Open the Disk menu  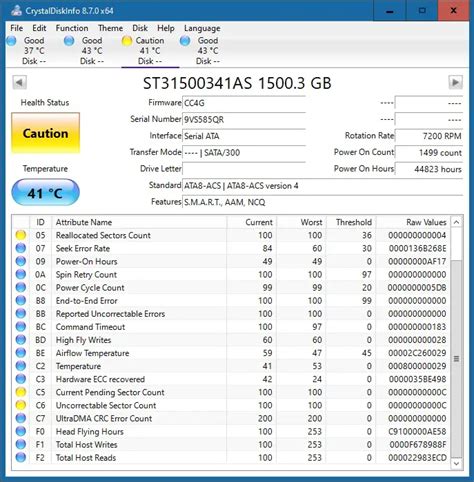[x=140, y=28]
